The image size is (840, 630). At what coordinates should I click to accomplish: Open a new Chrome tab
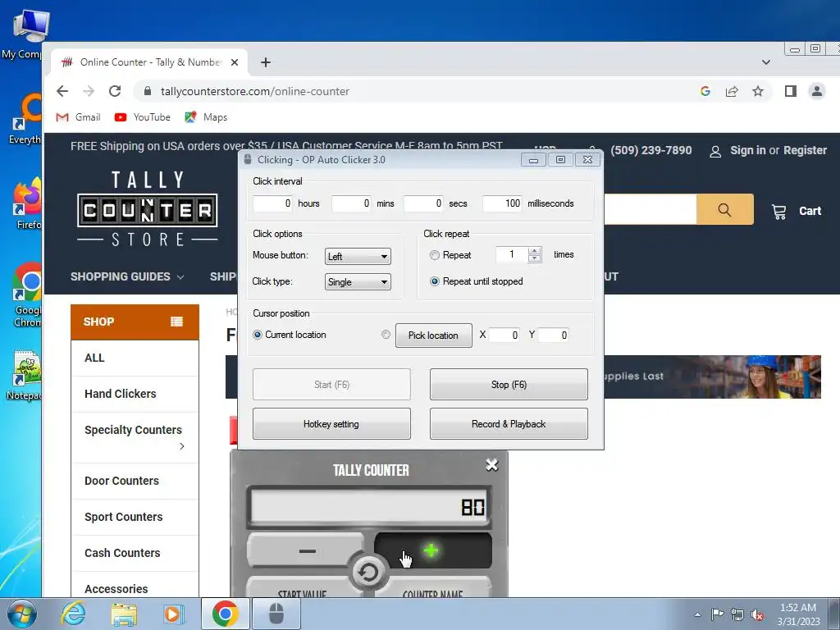265,62
